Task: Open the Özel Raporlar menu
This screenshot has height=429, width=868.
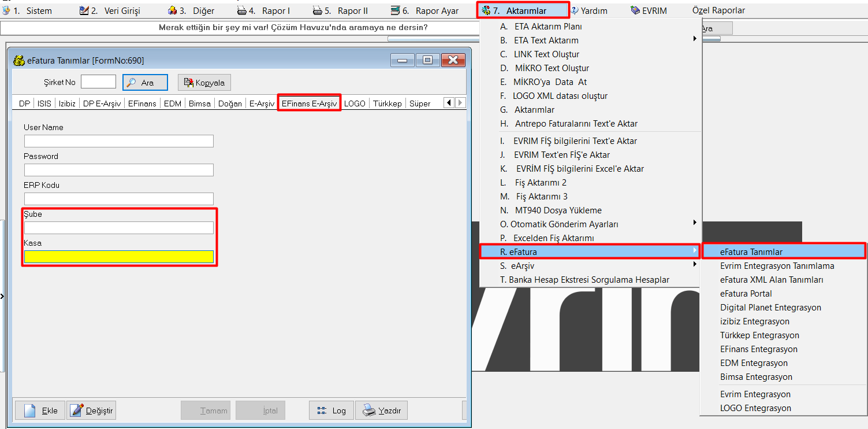Action: click(718, 10)
